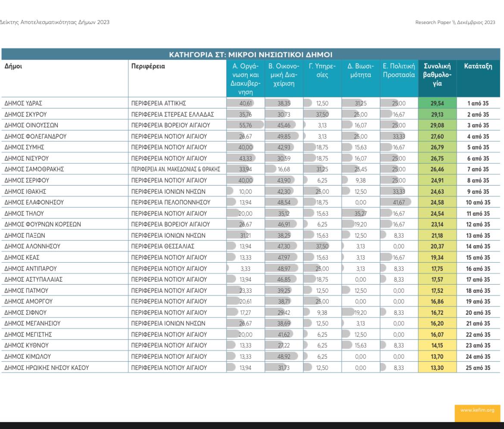The width and height of the screenshot is (504, 429).
Task: Click the '1 από 35' ranking cell
Action: [x=478, y=103]
